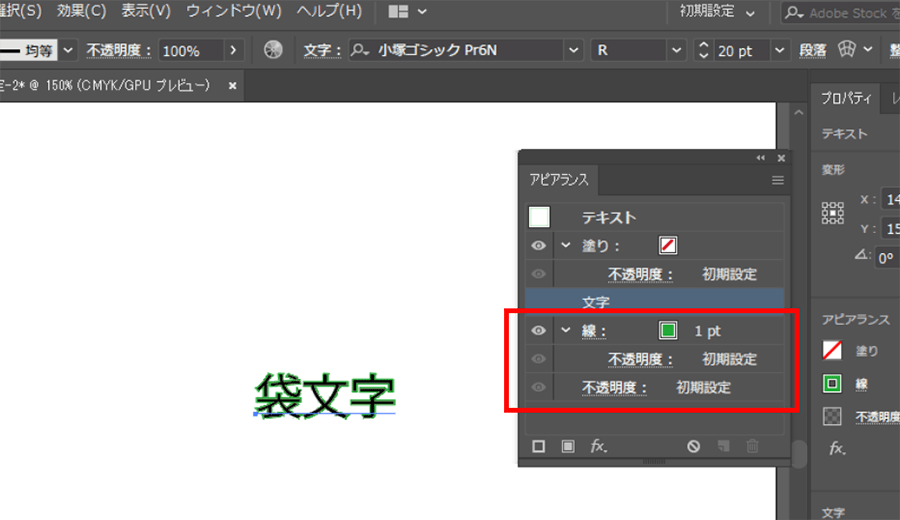
Task: Toggle visibility of fill 不透明度 row
Action: [x=538, y=274]
